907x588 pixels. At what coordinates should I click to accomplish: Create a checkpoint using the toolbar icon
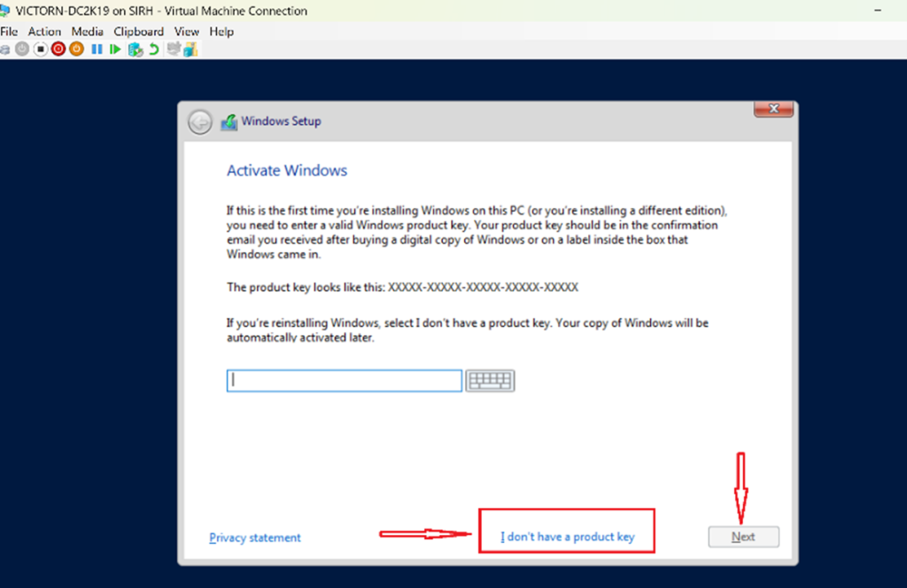point(136,50)
